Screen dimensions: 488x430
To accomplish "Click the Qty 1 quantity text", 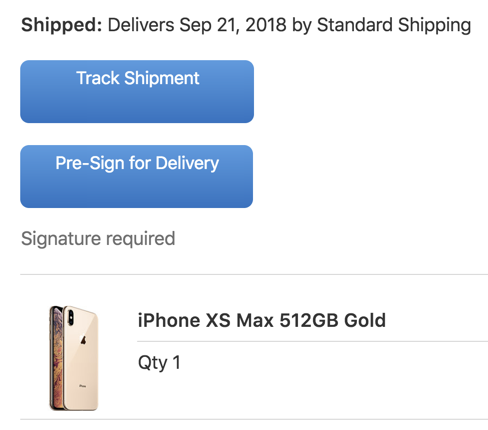I will click(159, 363).
